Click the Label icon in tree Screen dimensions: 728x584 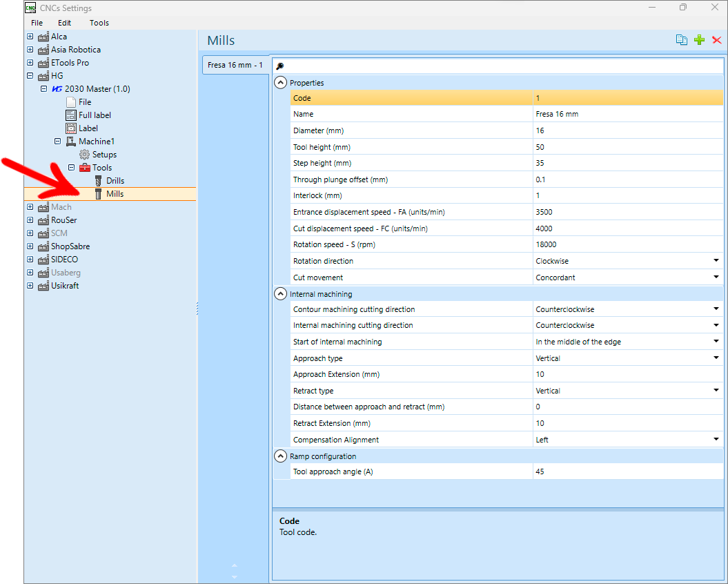70,128
